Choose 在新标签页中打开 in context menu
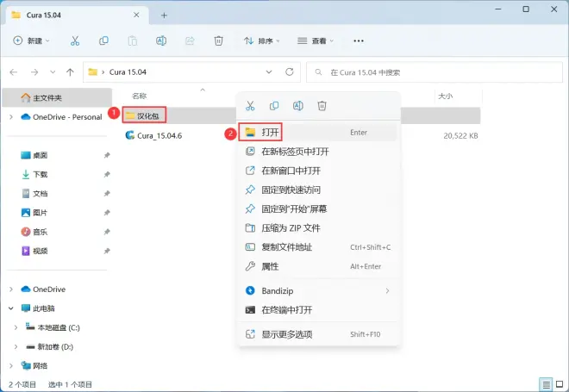 (x=318, y=152)
